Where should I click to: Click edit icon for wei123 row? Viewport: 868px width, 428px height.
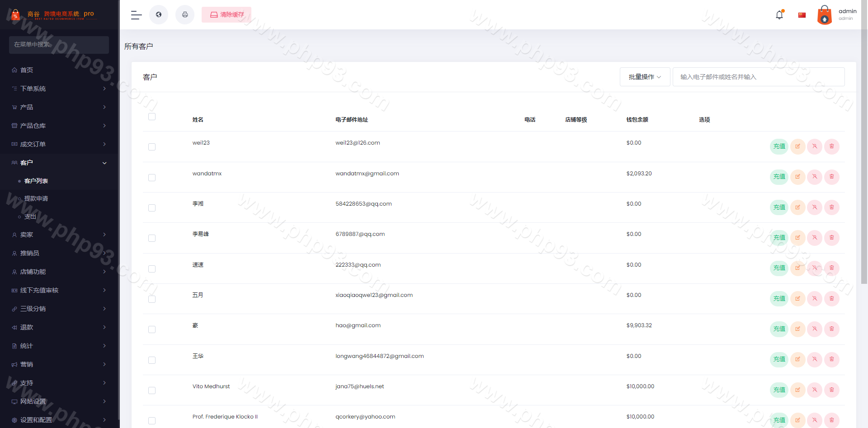[x=797, y=146]
